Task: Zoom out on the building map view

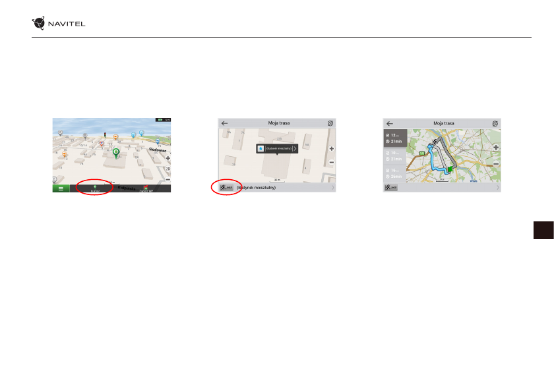Action: pos(331,162)
